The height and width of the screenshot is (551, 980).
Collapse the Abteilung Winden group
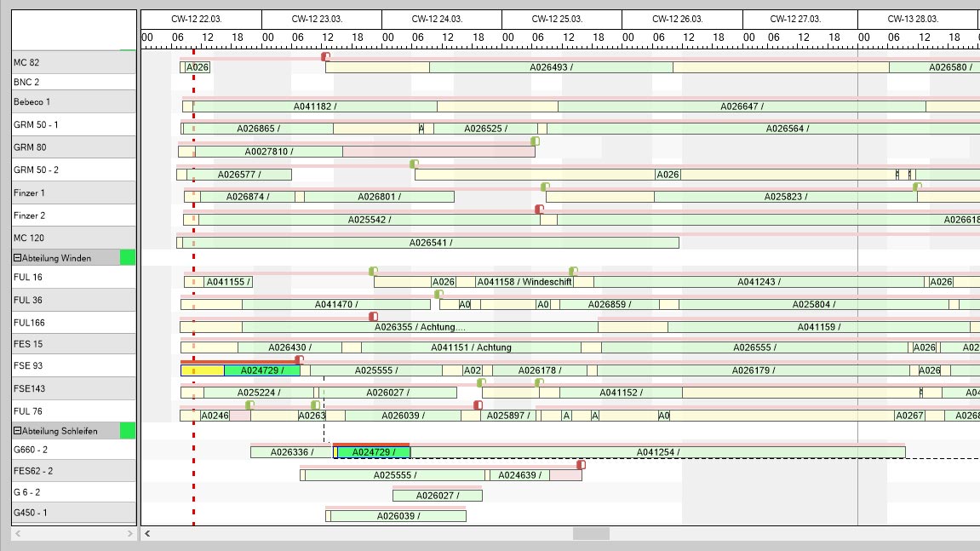[17, 258]
